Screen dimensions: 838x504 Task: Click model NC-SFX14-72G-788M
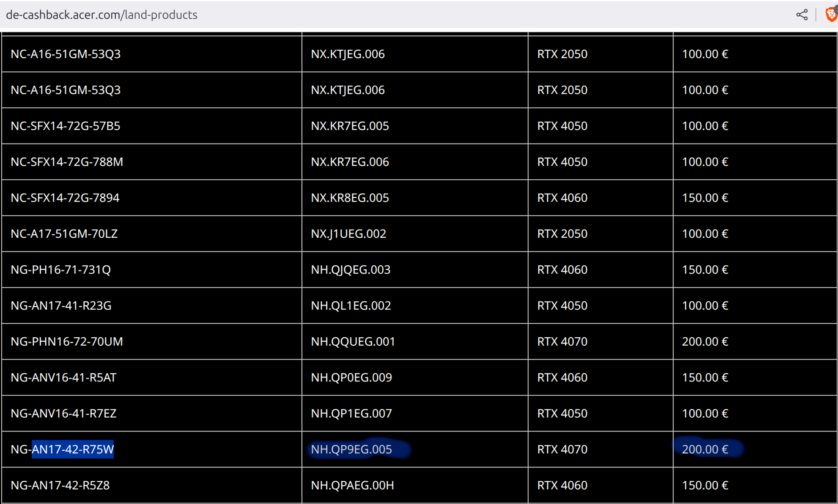[x=67, y=162]
